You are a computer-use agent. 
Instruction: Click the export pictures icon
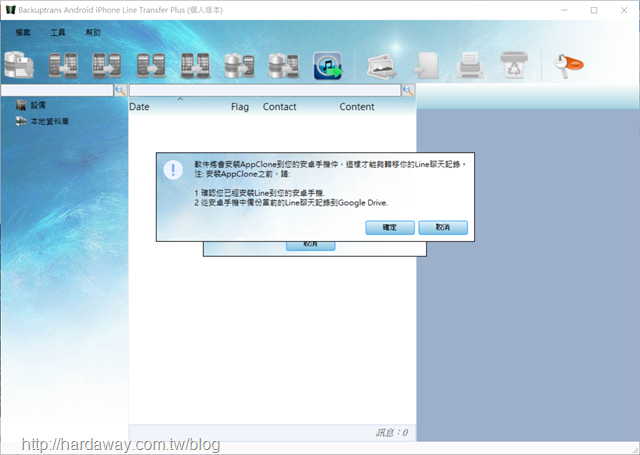[x=382, y=66]
